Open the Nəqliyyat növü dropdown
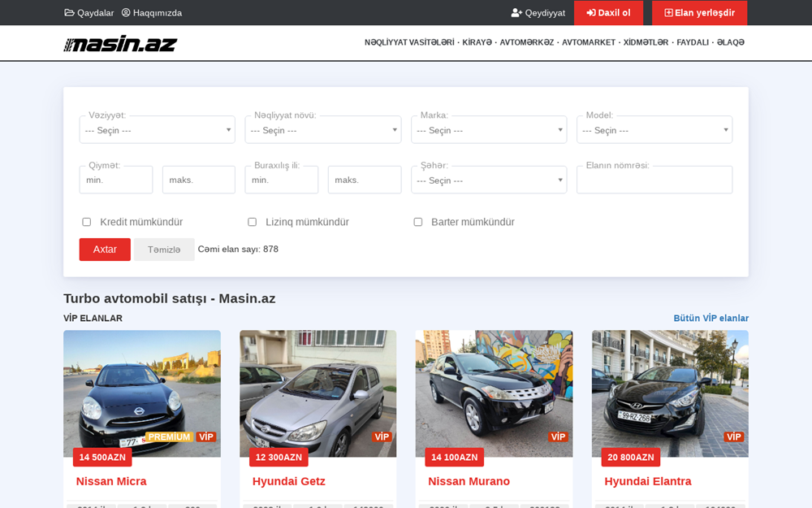 pos(322,129)
